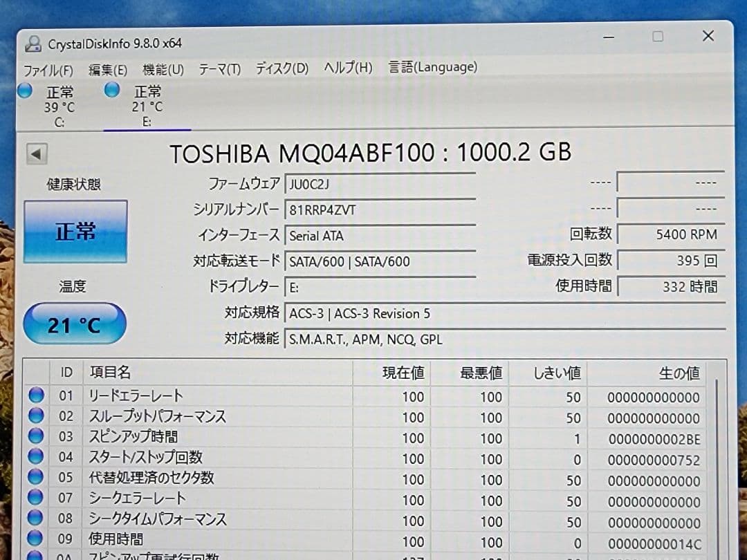Click transfer mode field SATA/600 | SATA/600
This screenshot has width=747, height=560.
380,261
